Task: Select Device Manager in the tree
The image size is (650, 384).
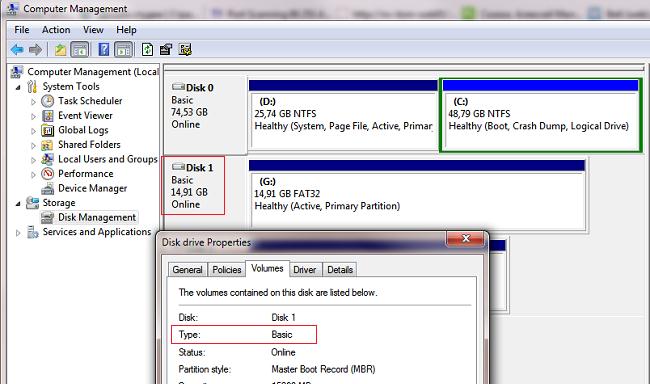Action: pos(92,188)
